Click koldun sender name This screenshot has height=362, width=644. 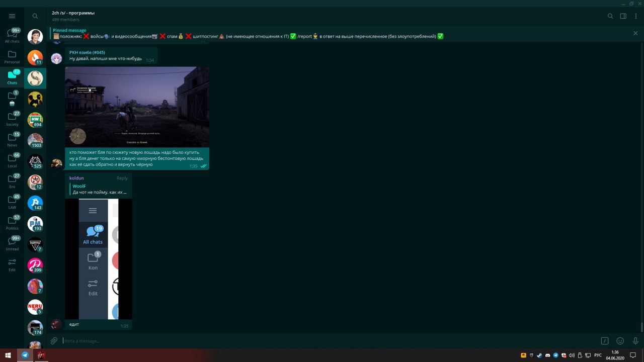click(x=76, y=178)
